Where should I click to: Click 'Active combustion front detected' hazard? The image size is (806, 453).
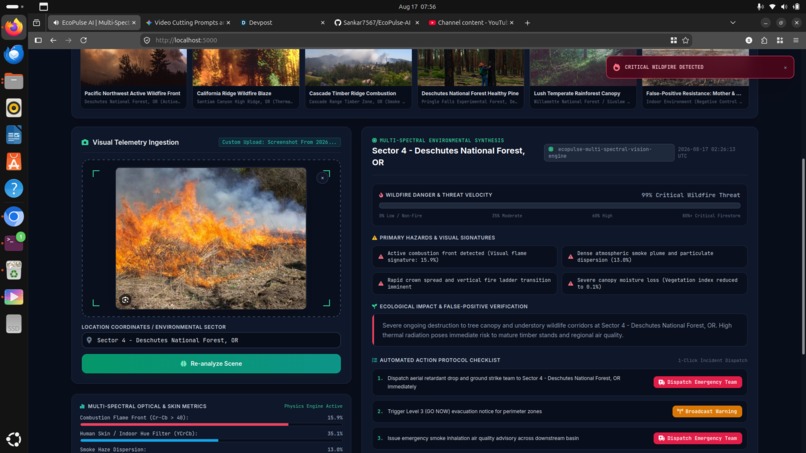point(465,257)
